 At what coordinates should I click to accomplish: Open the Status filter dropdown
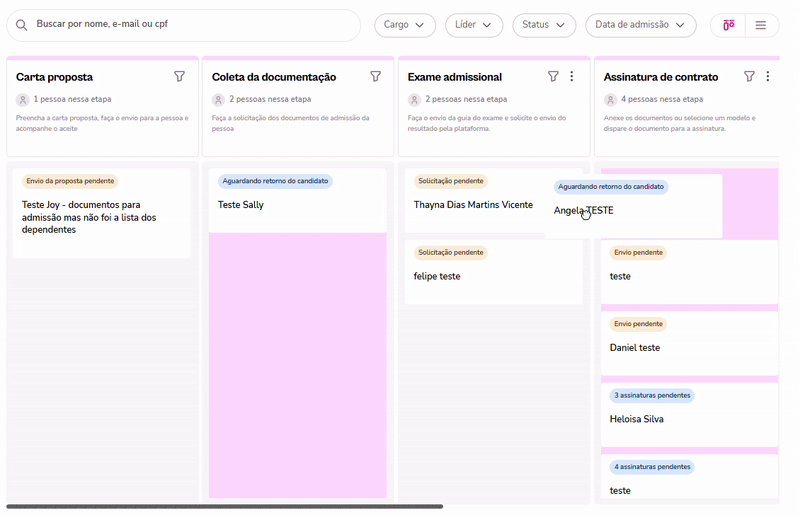(x=544, y=25)
